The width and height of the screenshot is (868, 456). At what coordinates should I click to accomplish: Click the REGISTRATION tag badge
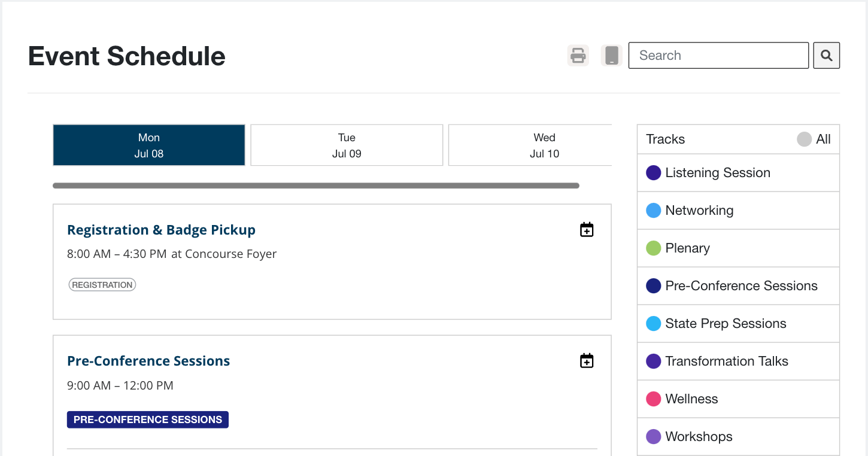[102, 285]
